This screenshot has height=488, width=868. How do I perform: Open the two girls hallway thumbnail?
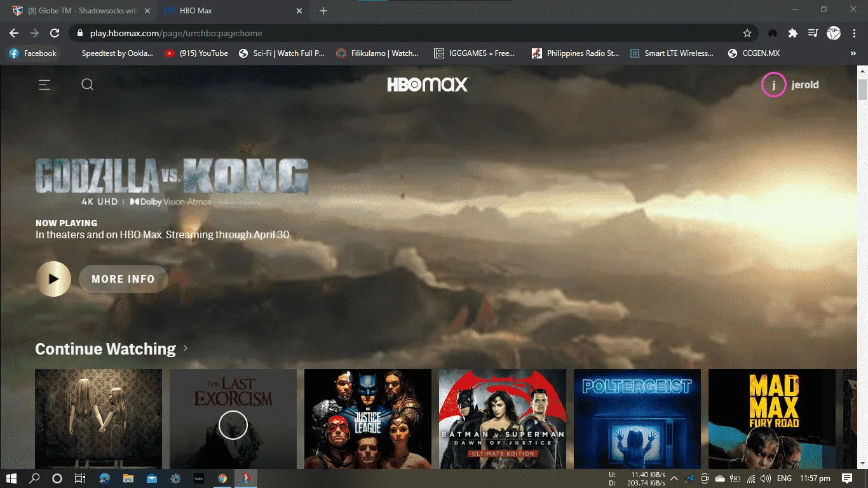(x=98, y=419)
